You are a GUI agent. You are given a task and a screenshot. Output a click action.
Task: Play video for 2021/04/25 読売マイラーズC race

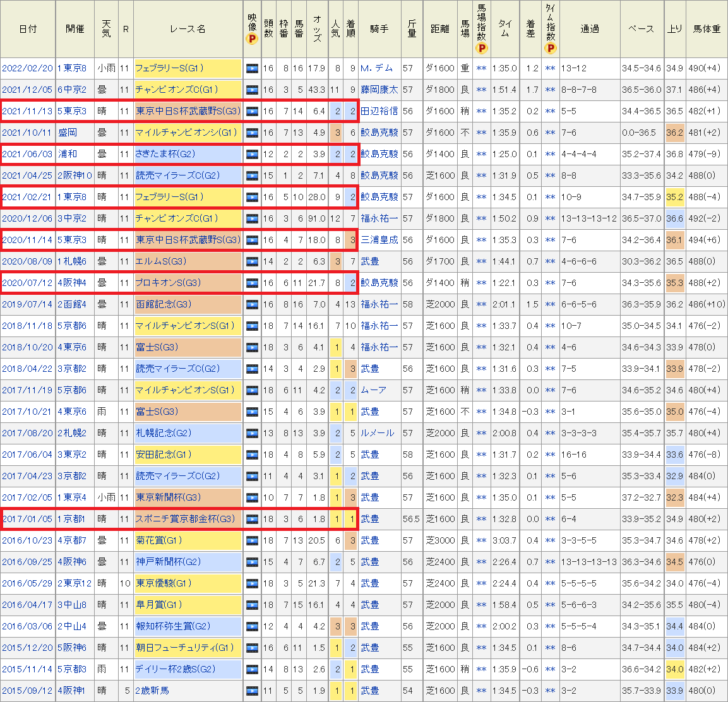[252, 176]
